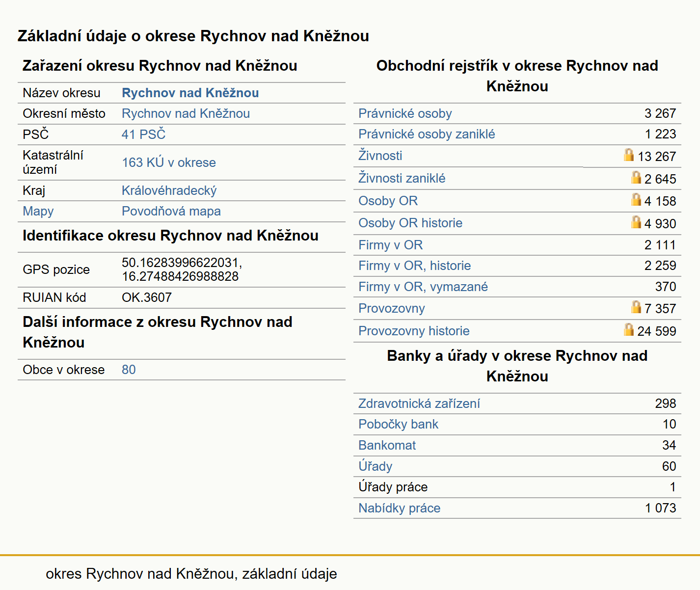The height and width of the screenshot is (590, 700).
Task: Open the Provozovny historie link
Action: point(414,331)
